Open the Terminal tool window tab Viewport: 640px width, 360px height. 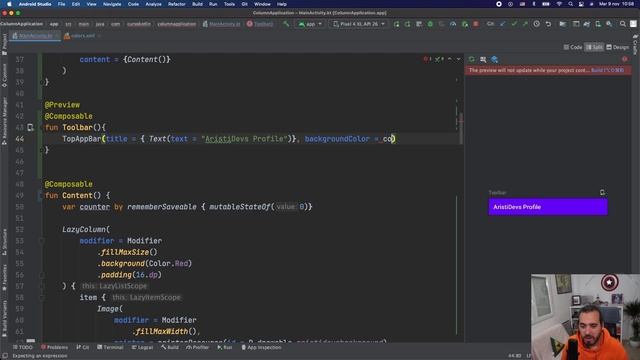[110, 347]
